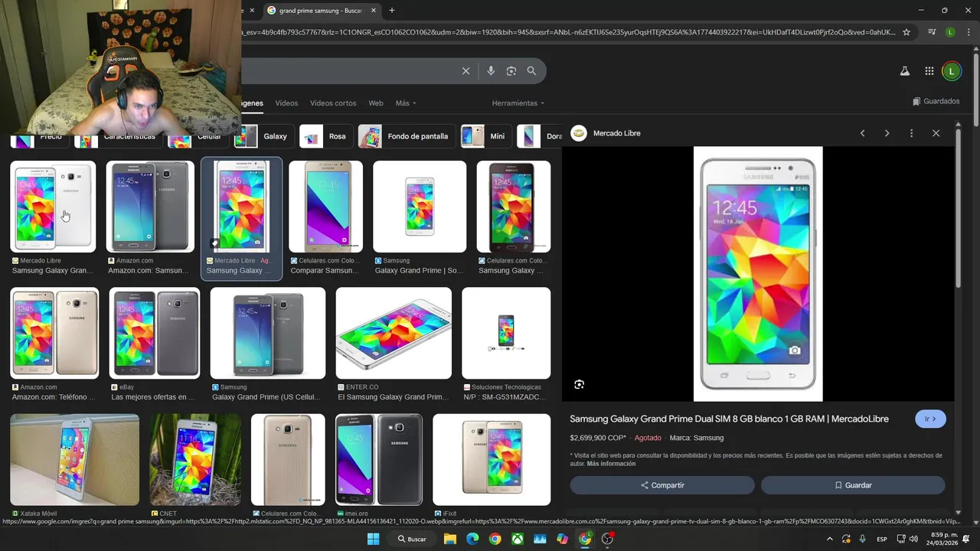Open the Más información link
The height and width of the screenshot is (551, 980).
611,464
